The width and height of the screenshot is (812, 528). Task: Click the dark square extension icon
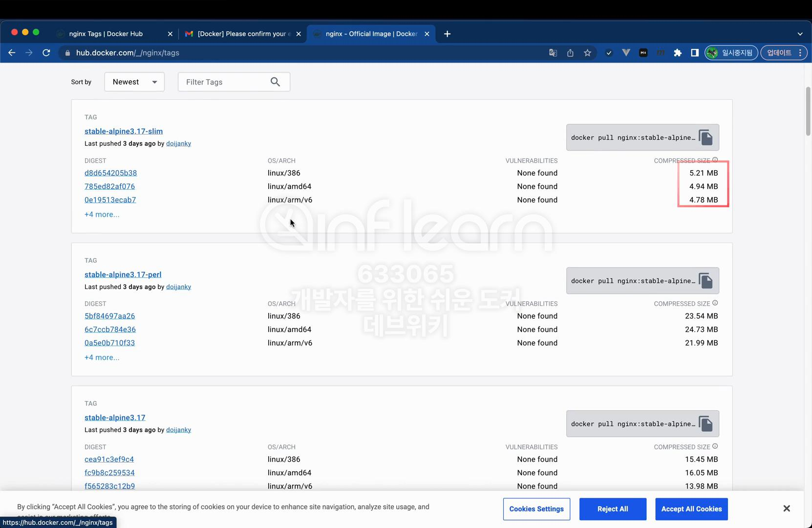[x=643, y=53]
